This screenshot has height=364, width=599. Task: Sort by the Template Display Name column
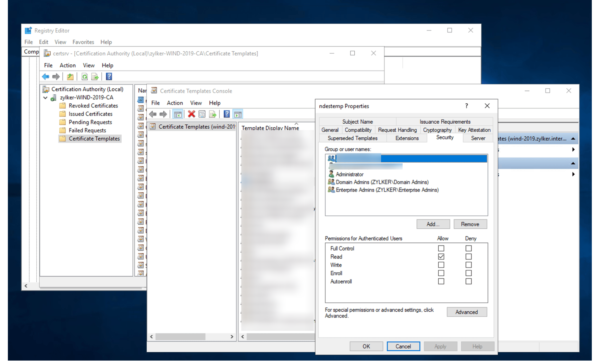pyautogui.click(x=270, y=128)
